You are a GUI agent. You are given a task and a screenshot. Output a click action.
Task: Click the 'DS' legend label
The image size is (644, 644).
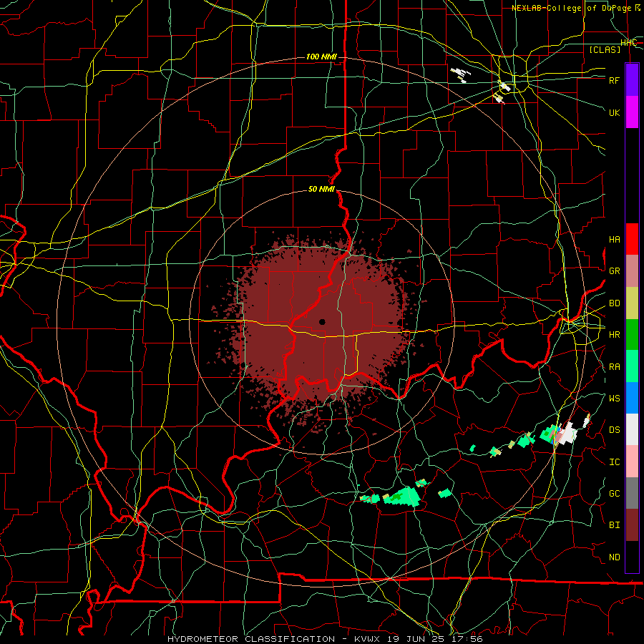[614, 430]
